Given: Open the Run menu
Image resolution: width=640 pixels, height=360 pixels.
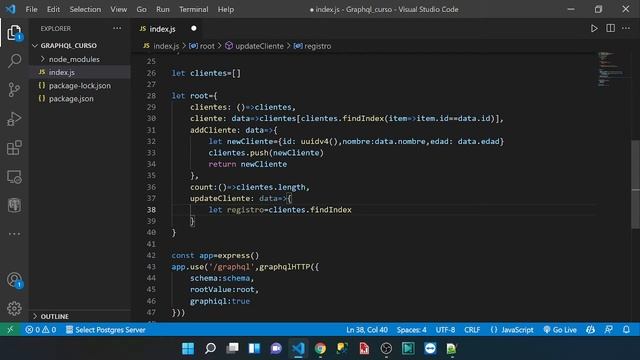Looking at the screenshot, I should coord(162,9).
